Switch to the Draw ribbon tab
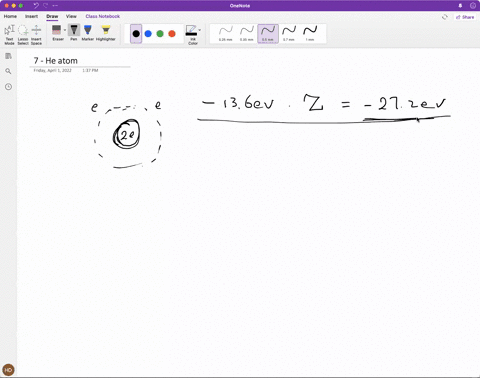Viewport: 480px width, 378px height. 52,16
